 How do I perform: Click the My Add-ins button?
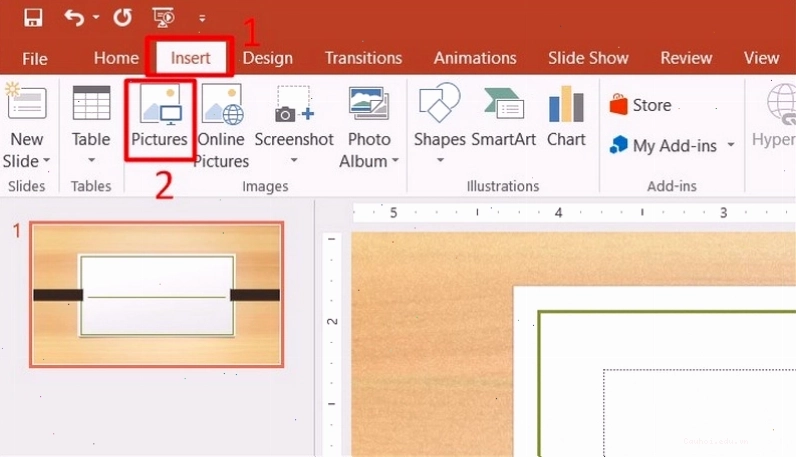(x=663, y=146)
